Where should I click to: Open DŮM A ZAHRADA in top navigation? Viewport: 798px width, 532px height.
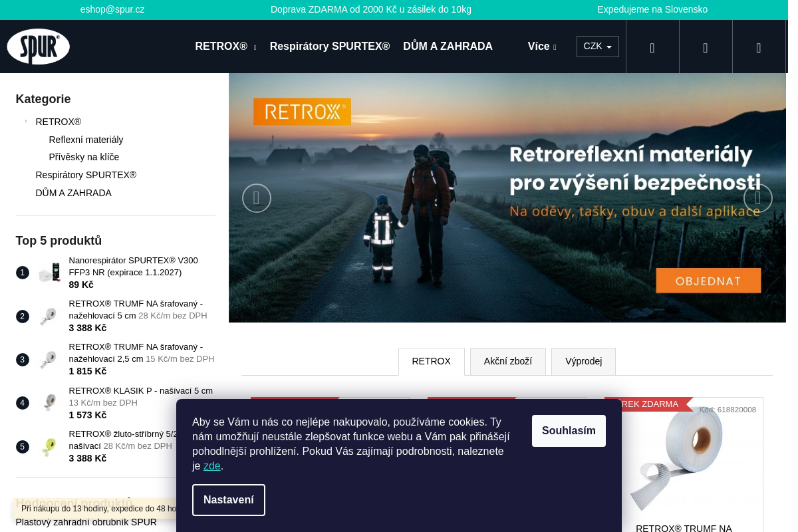[448, 47]
